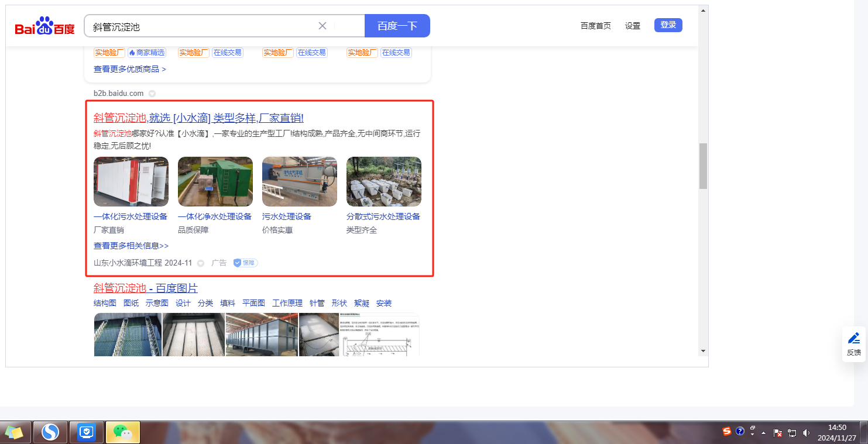Open the 斜管沉淀池 - 百度图片 result
This screenshot has width=868, height=444.
point(146,288)
